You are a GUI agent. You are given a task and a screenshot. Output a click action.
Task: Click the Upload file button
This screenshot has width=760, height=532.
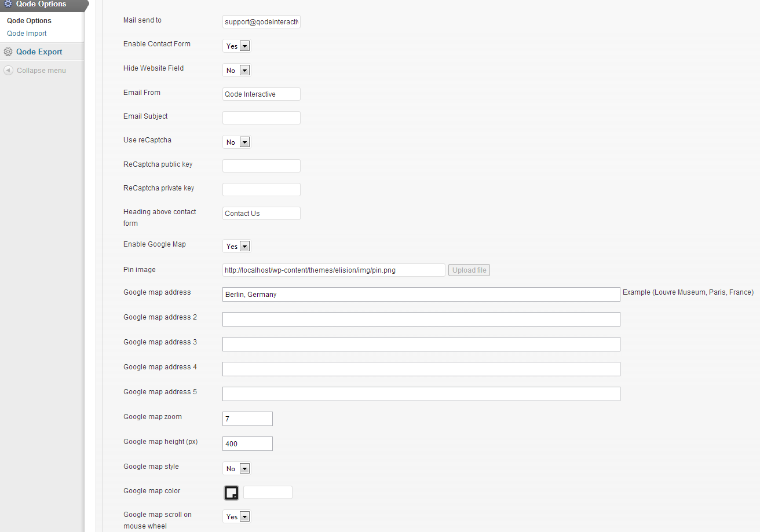pyautogui.click(x=469, y=270)
